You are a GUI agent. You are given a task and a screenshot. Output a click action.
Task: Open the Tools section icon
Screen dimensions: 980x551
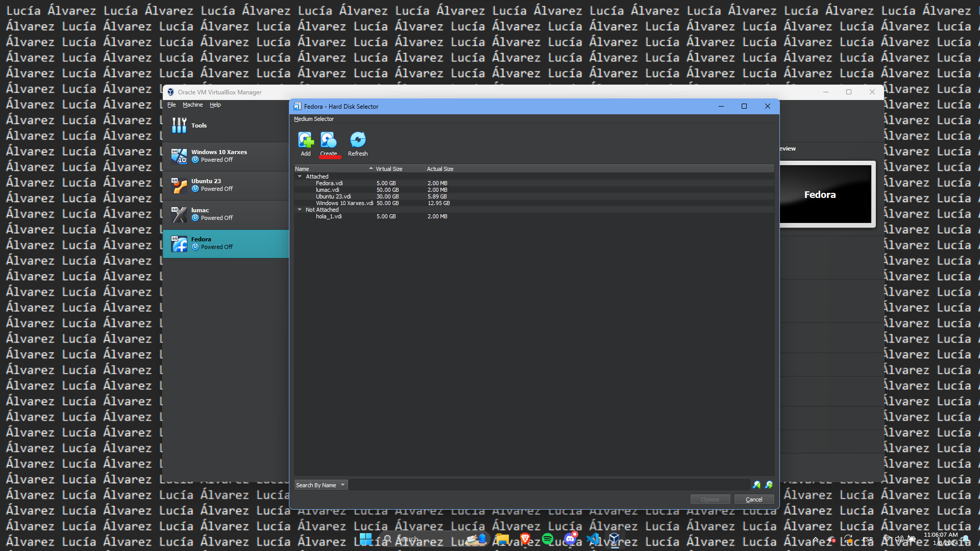pyautogui.click(x=179, y=126)
